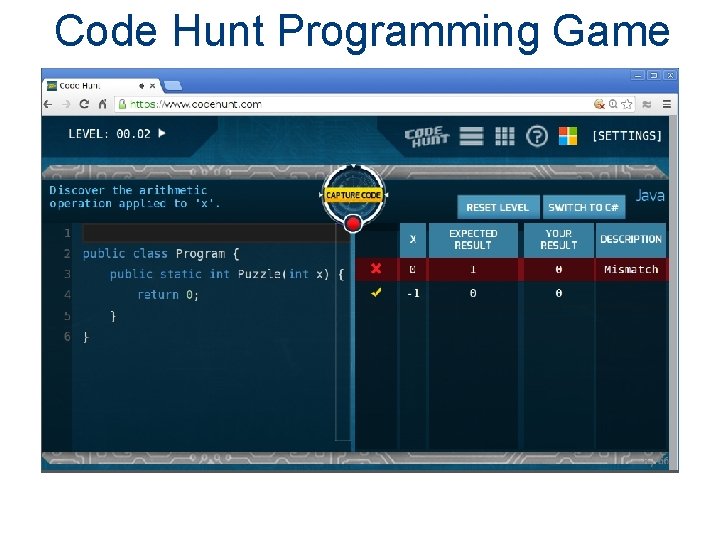This screenshot has width=720, height=540.
Task: Close the Code Hunt browser tab
Action: [x=152, y=86]
